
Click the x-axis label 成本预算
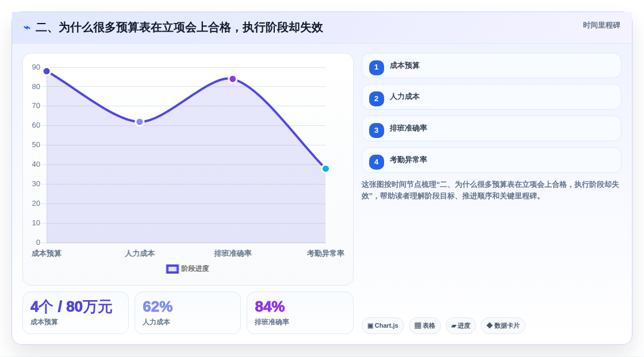tap(47, 254)
